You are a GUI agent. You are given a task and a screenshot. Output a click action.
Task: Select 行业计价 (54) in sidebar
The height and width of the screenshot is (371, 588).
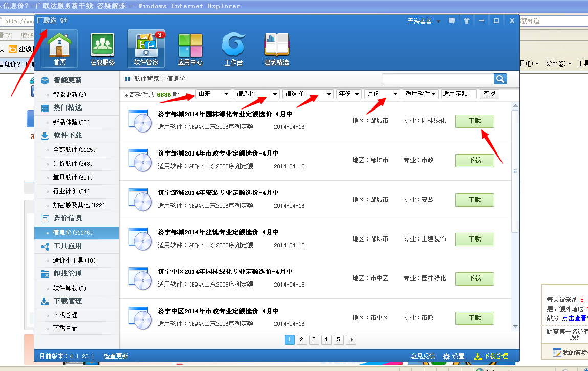click(x=71, y=191)
